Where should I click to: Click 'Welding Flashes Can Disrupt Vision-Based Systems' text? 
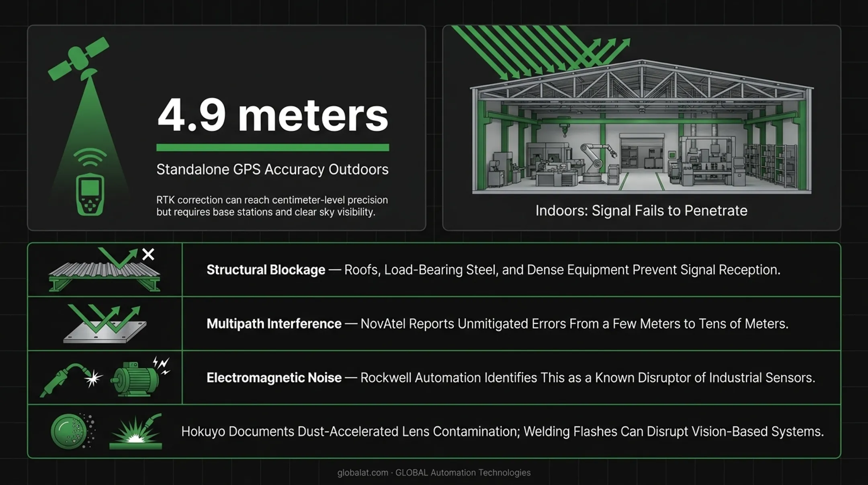(674, 432)
